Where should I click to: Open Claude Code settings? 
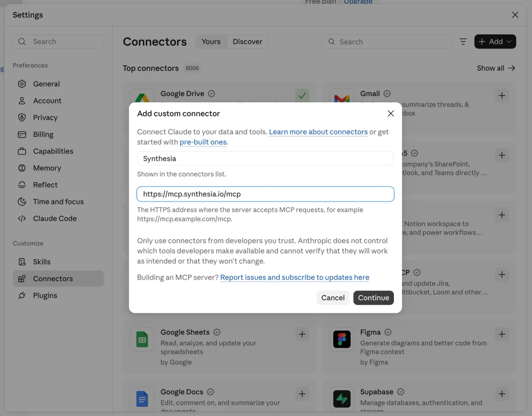(58, 219)
